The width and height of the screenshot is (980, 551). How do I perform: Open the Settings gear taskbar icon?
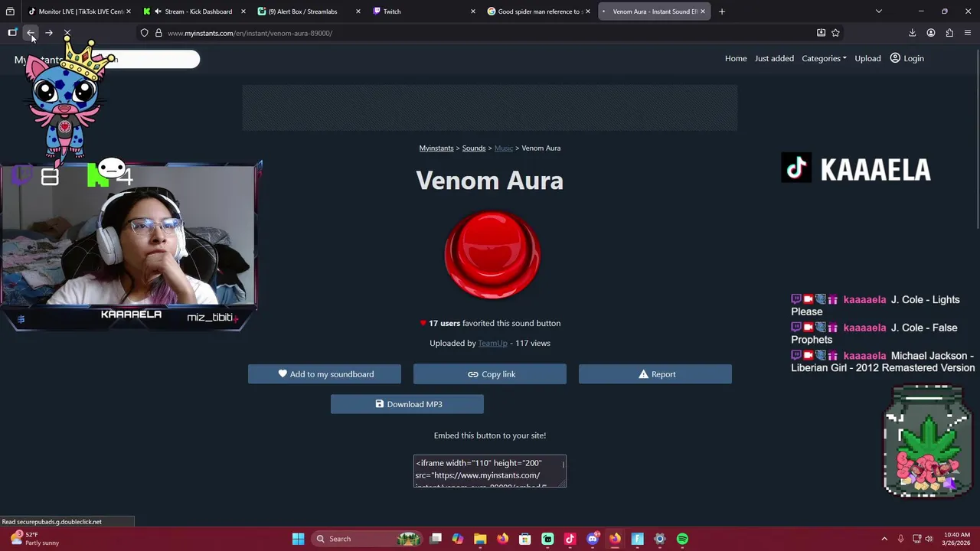click(659, 539)
